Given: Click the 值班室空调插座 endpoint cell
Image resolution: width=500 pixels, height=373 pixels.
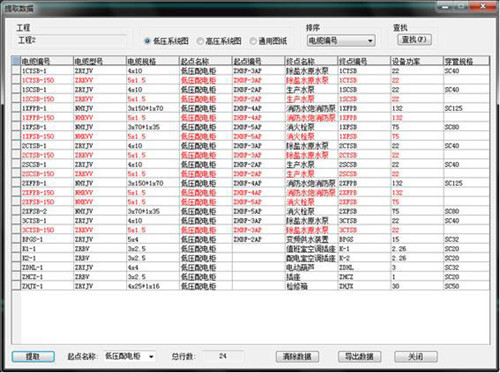Looking at the screenshot, I should [x=311, y=248].
